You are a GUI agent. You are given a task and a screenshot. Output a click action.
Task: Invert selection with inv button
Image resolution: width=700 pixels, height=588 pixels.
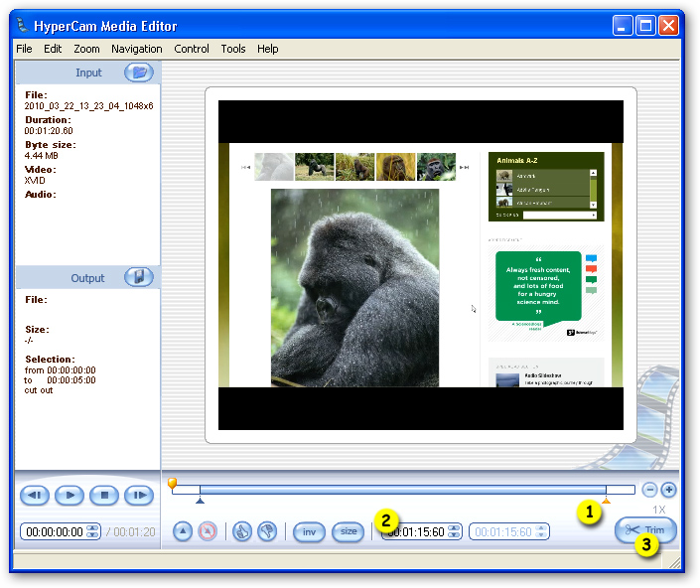(309, 531)
